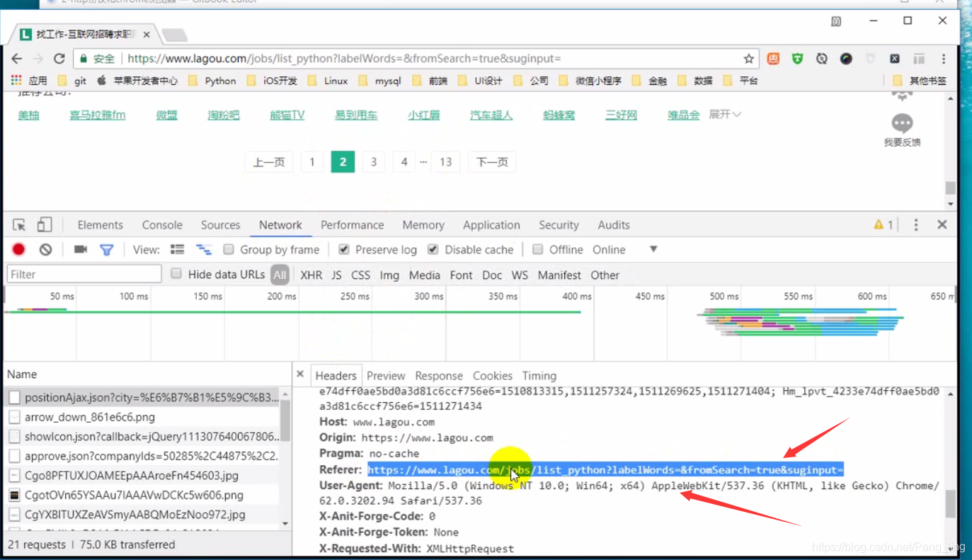972x560 pixels.
Task: Show network overview waterfall icon
Action: pos(204,249)
